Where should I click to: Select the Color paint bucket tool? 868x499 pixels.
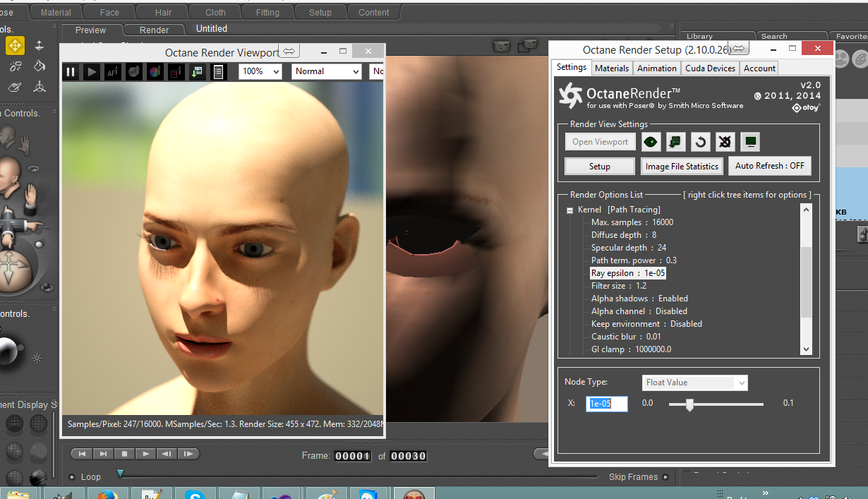40,66
